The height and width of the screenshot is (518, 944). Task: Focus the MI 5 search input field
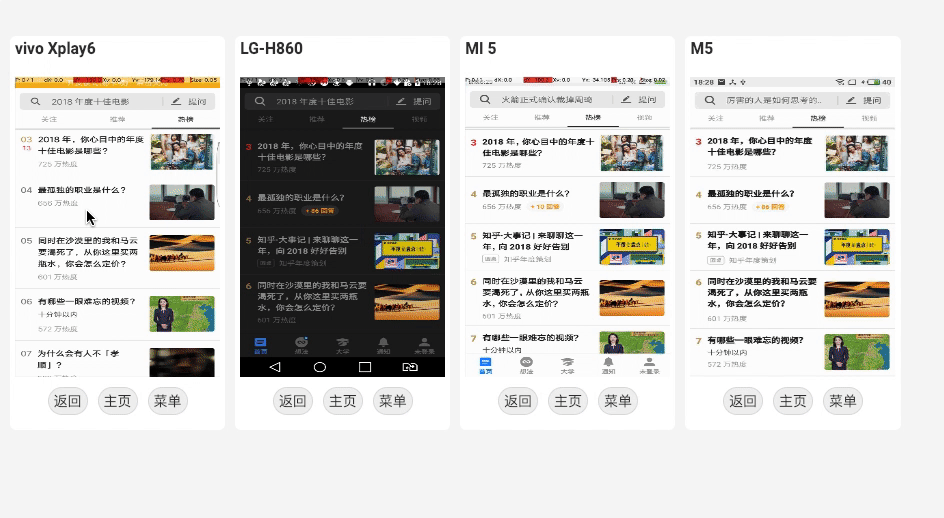pos(541,99)
